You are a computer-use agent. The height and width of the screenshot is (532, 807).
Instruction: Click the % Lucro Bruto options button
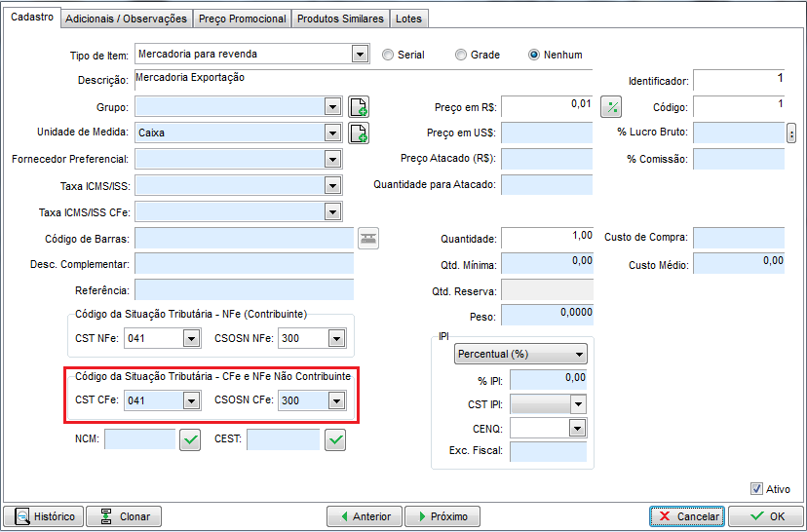pos(791,133)
